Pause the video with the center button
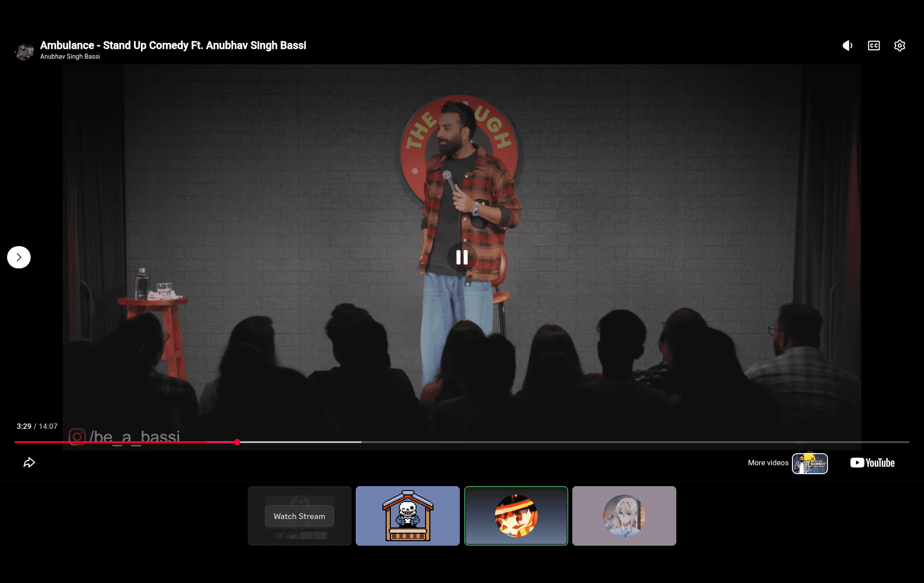The image size is (924, 583). click(462, 257)
